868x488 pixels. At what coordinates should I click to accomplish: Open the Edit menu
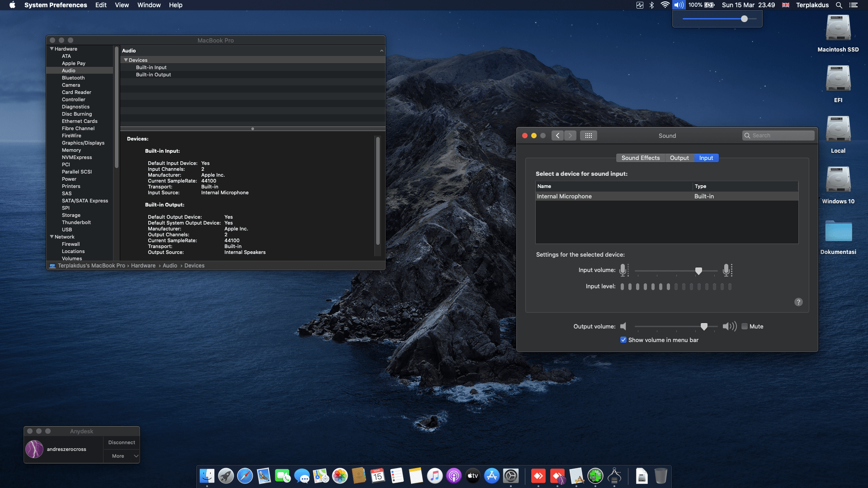click(x=101, y=5)
